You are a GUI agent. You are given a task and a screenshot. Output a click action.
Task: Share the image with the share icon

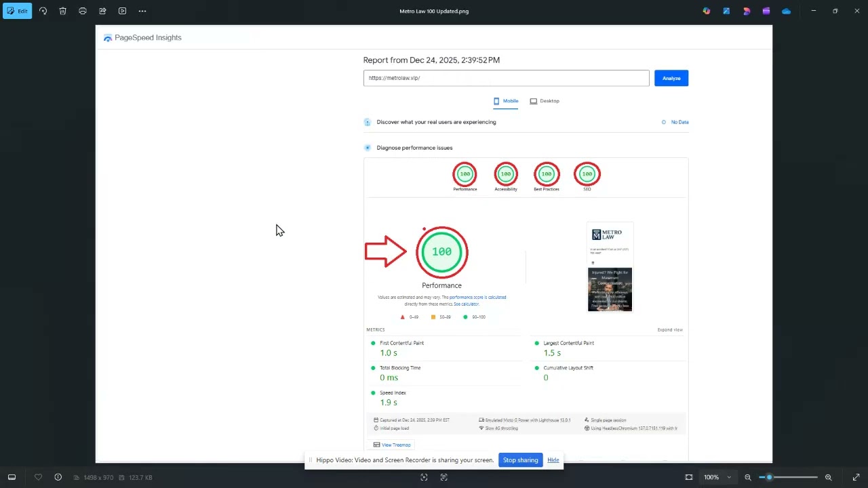[102, 11]
